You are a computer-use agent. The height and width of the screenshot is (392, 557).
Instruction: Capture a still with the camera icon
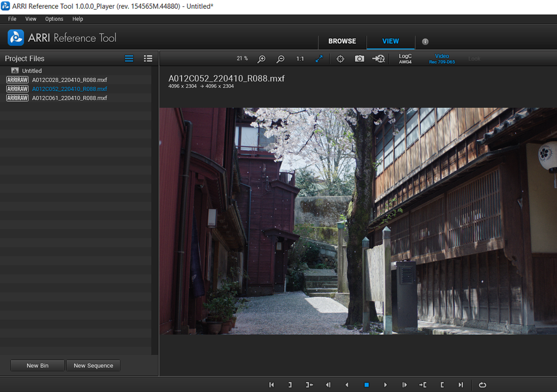[x=359, y=59]
